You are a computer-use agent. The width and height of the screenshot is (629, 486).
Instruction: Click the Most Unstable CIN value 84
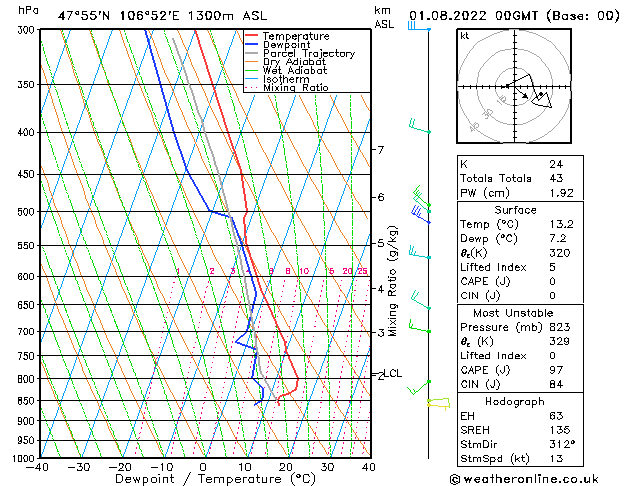click(x=556, y=384)
